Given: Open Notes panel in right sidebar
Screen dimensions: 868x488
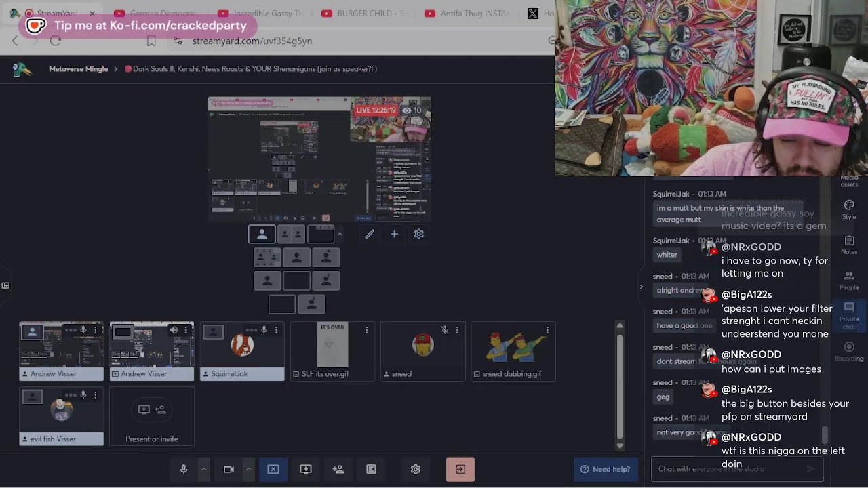Looking at the screenshot, I should point(849,245).
